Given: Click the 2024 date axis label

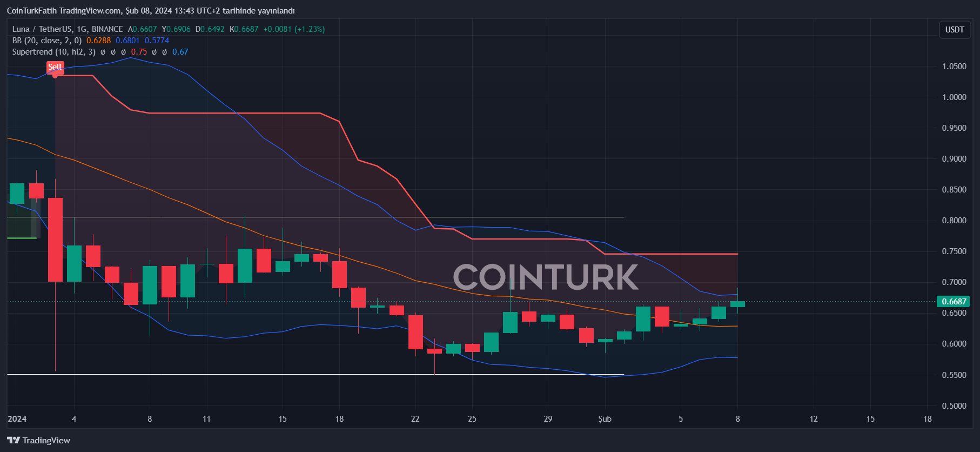Looking at the screenshot, I should (17, 419).
